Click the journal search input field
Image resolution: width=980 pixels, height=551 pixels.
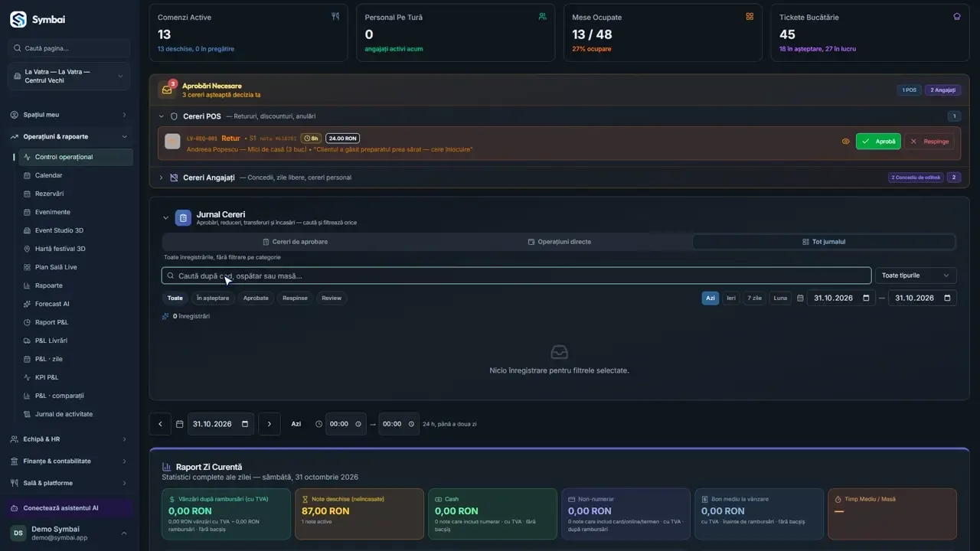pyautogui.click(x=516, y=275)
